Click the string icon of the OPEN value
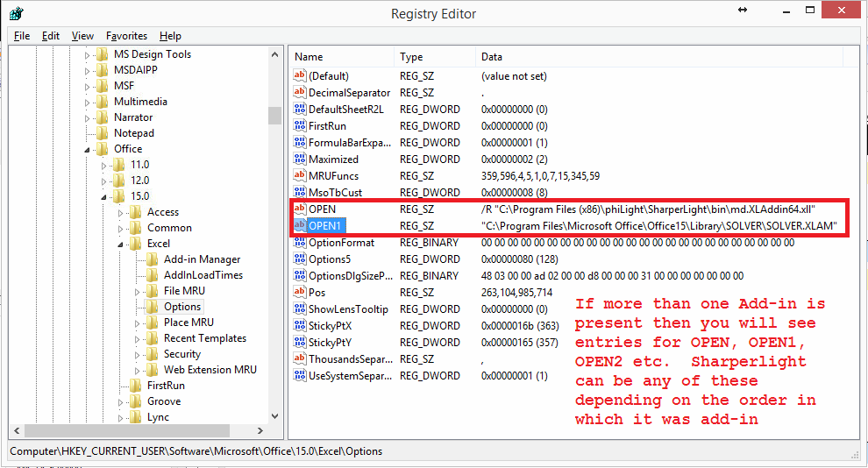Image resolution: width=868 pixels, height=468 pixels. coord(300,209)
